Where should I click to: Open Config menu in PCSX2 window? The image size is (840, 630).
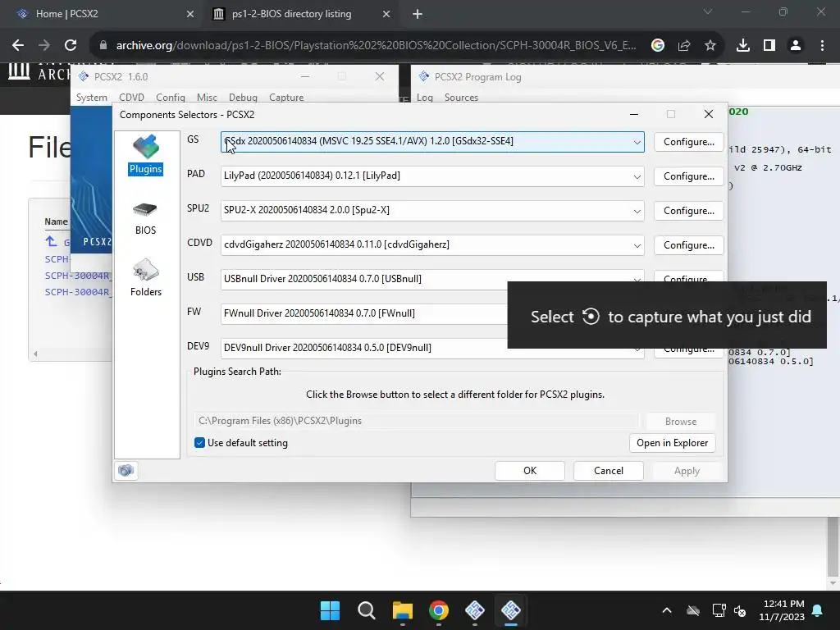(x=171, y=98)
